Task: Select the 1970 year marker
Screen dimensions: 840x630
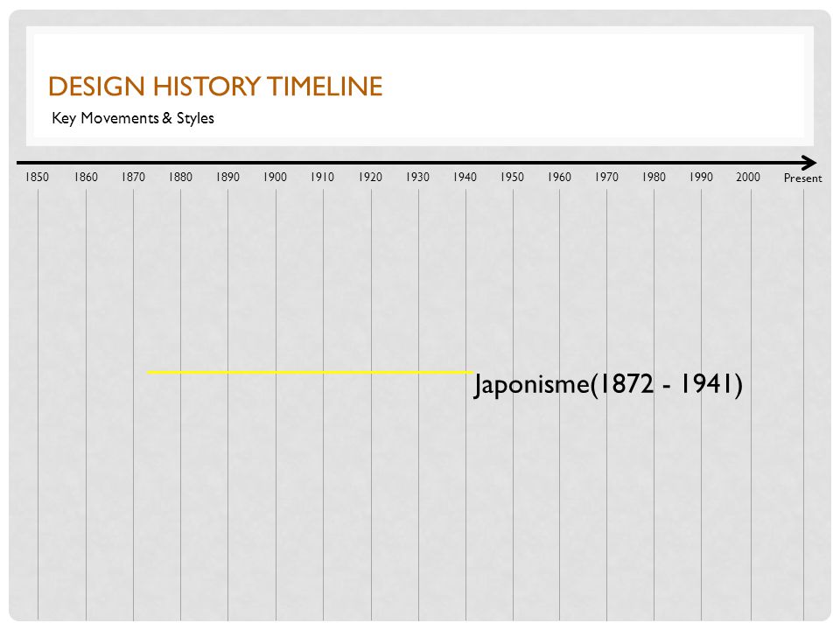Action: click(605, 178)
